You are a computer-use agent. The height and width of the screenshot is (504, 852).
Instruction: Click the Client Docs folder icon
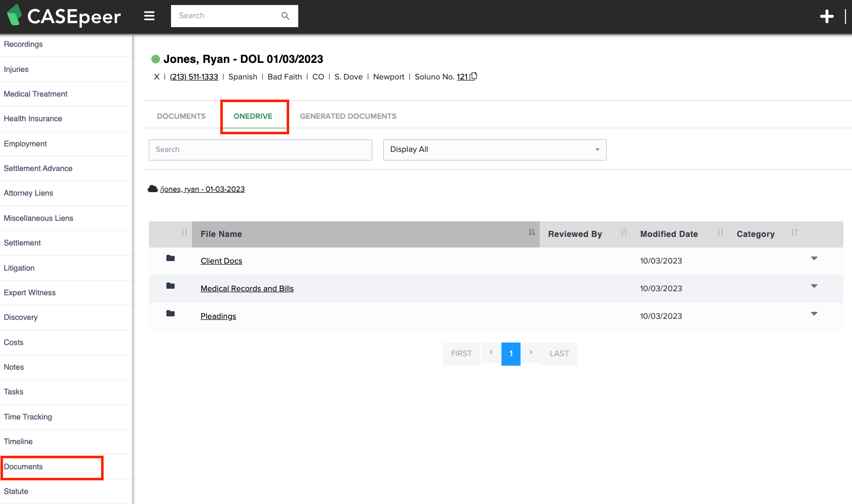pyautogui.click(x=171, y=258)
